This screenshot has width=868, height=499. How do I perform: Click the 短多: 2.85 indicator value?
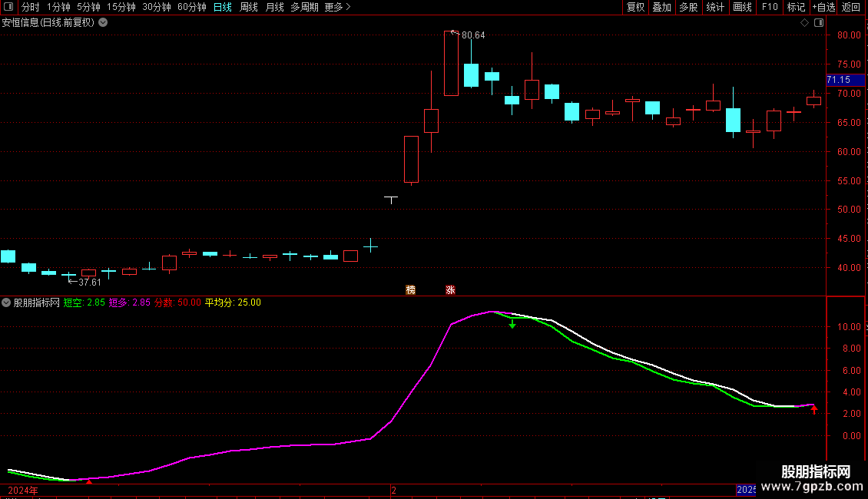tap(130, 302)
